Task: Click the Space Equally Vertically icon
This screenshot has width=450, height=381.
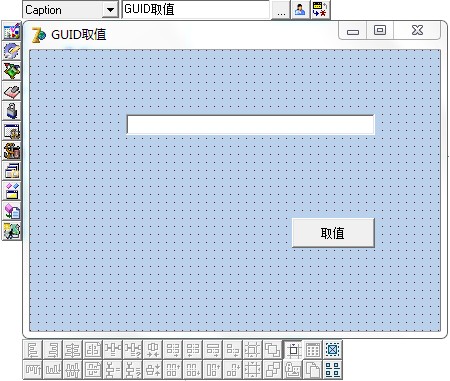Action: [x=113, y=370]
